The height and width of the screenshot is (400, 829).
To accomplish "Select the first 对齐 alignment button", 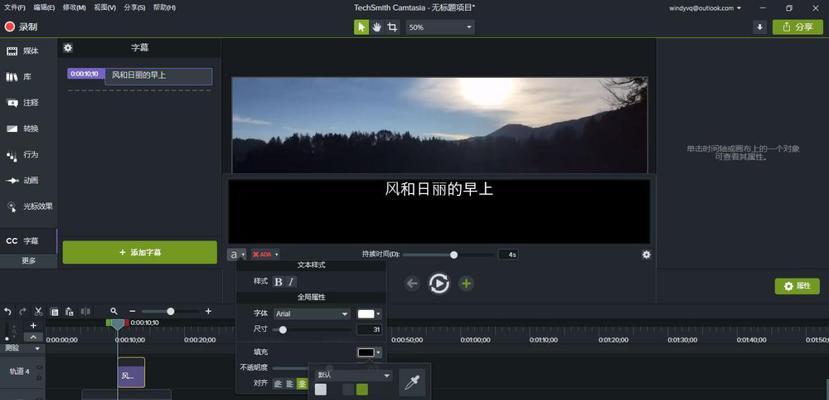I will pyautogui.click(x=278, y=384).
